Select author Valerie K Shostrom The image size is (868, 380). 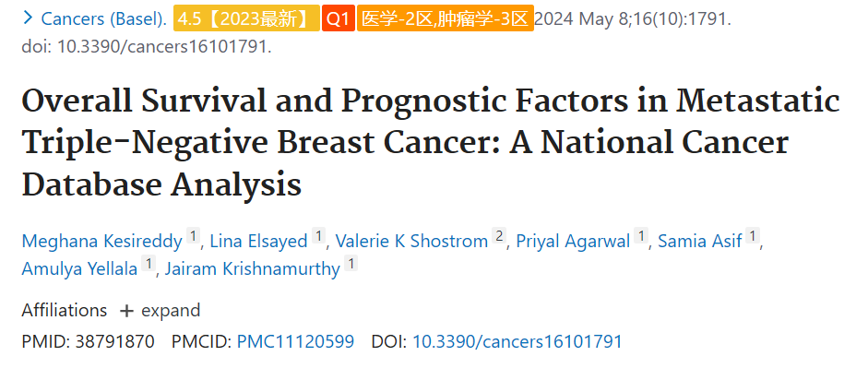(411, 242)
